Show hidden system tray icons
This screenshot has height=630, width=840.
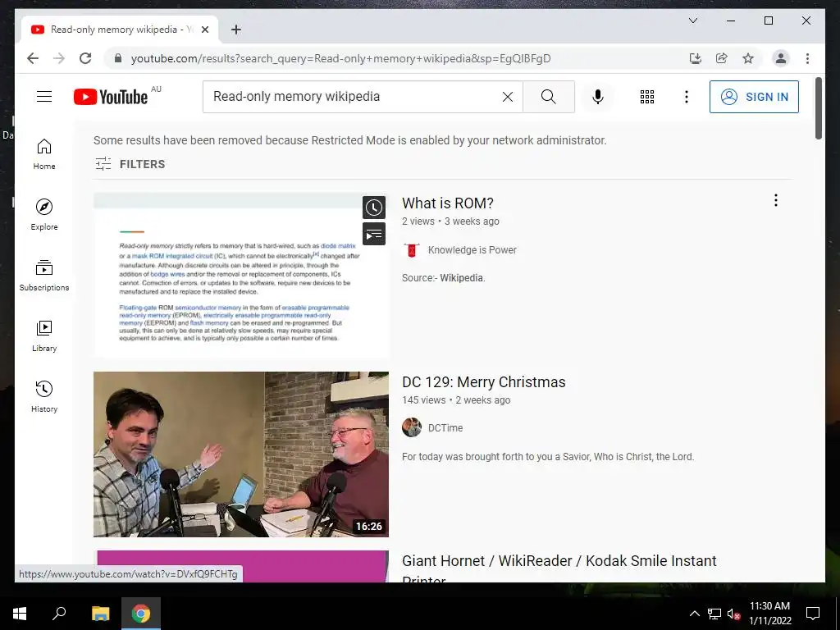694,614
